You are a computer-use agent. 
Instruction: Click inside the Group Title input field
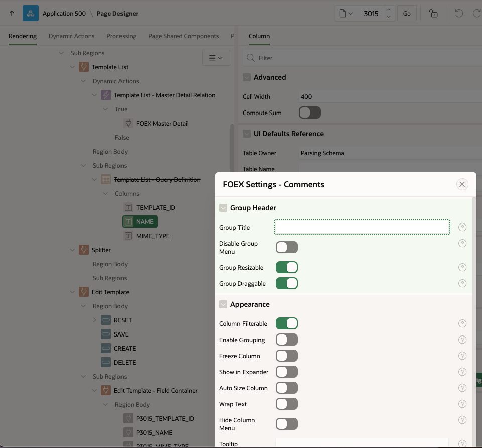coord(361,227)
